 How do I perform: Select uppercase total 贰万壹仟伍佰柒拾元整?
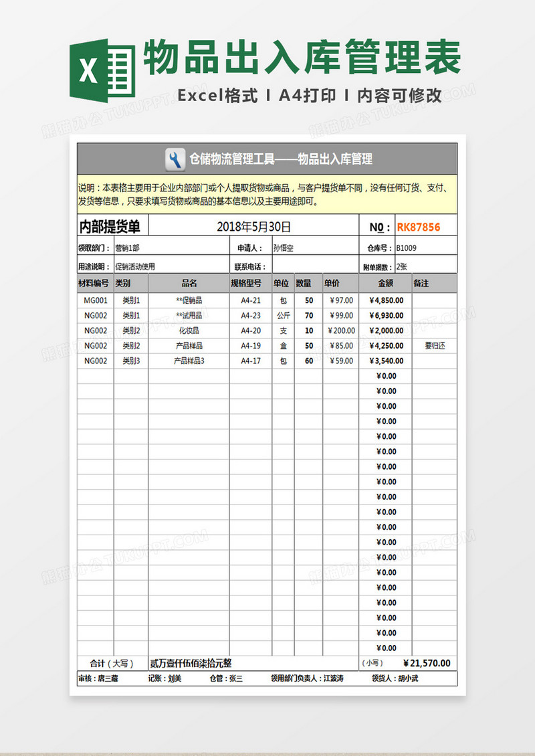point(191,664)
